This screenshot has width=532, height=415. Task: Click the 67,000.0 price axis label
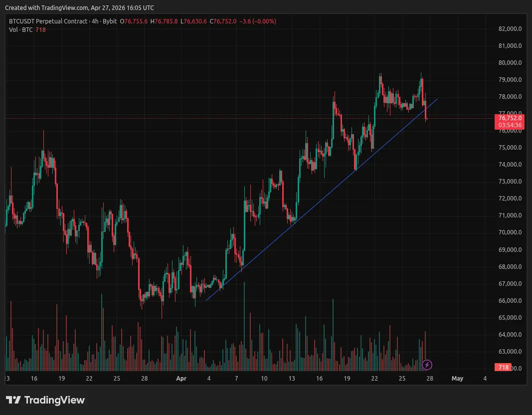510,284
